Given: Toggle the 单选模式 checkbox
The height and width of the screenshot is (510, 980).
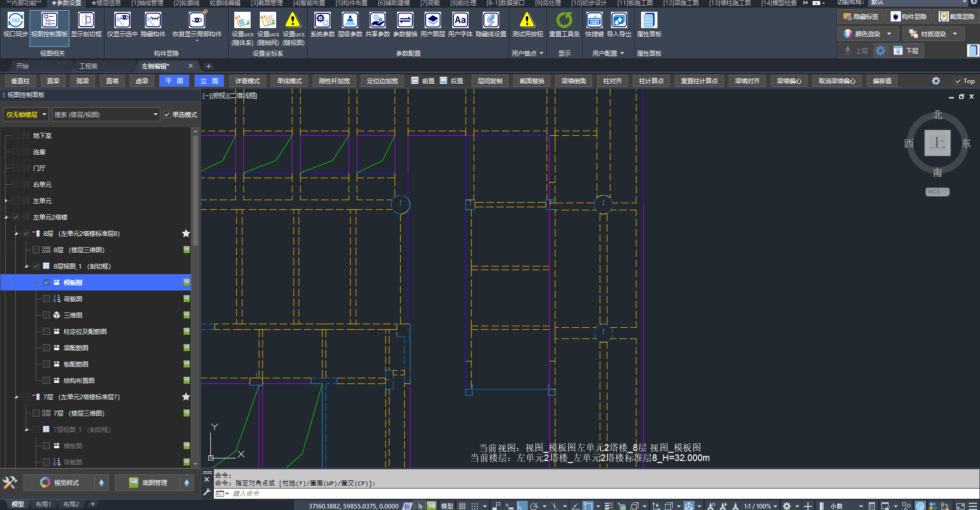Looking at the screenshot, I should 167,115.
